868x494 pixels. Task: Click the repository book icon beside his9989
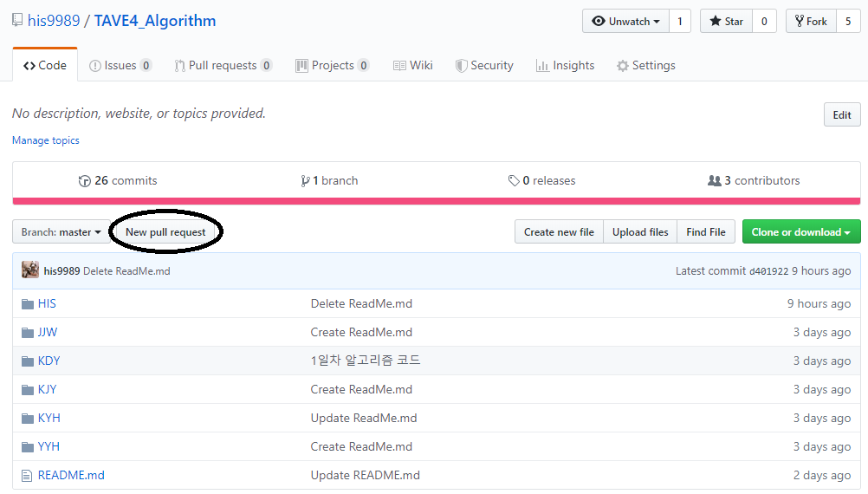[17, 21]
